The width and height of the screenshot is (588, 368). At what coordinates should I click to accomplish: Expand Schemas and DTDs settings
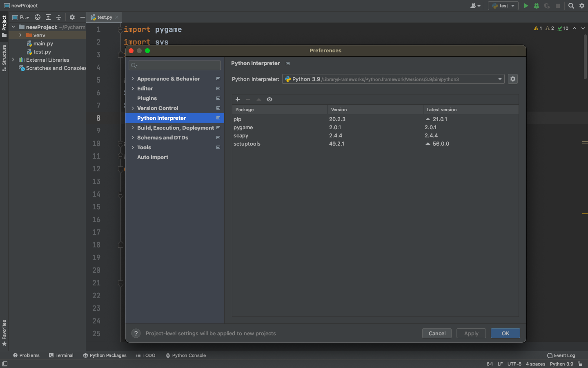pyautogui.click(x=133, y=137)
